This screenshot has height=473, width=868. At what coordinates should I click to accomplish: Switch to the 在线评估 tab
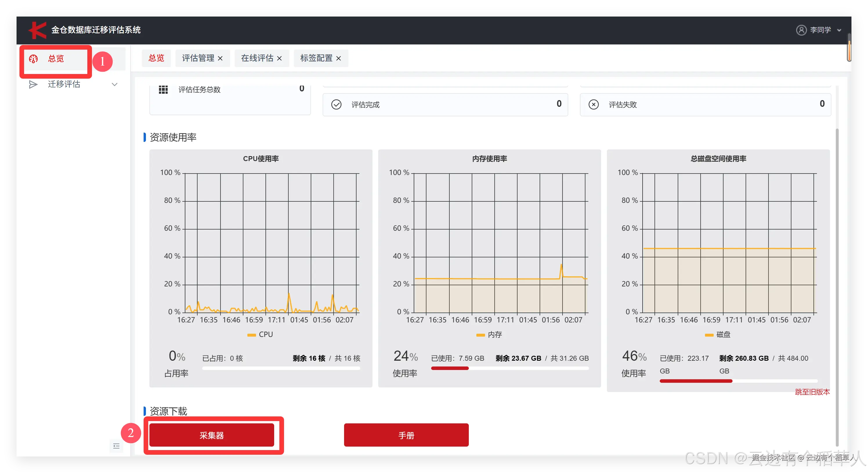[257, 58]
